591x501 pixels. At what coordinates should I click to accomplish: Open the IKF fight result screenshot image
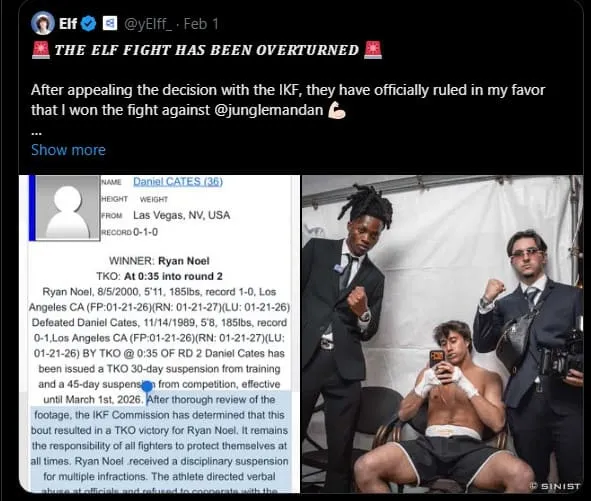coord(159,334)
